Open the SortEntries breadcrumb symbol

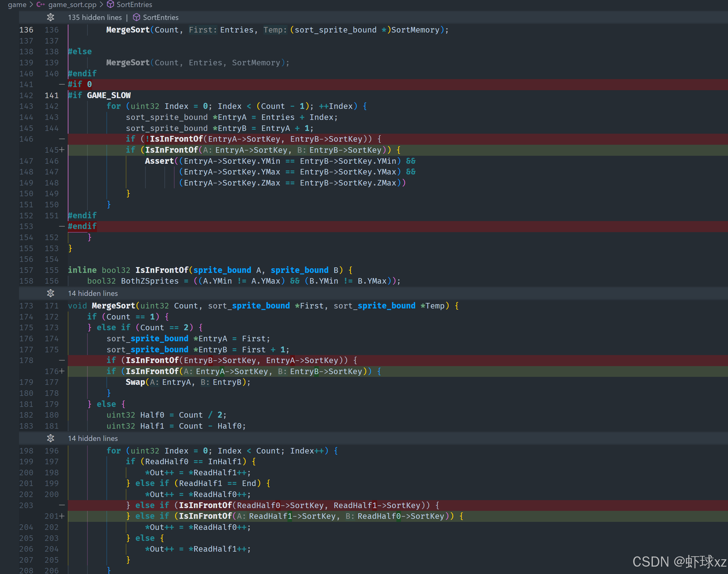[x=134, y=4]
